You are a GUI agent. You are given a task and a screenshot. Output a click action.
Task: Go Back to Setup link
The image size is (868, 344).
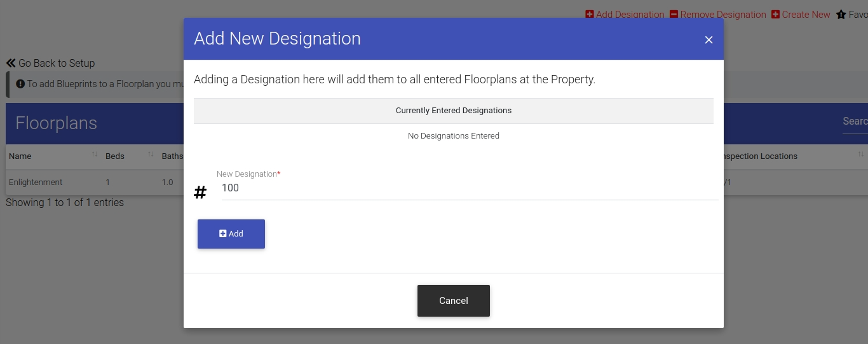coord(50,64)
